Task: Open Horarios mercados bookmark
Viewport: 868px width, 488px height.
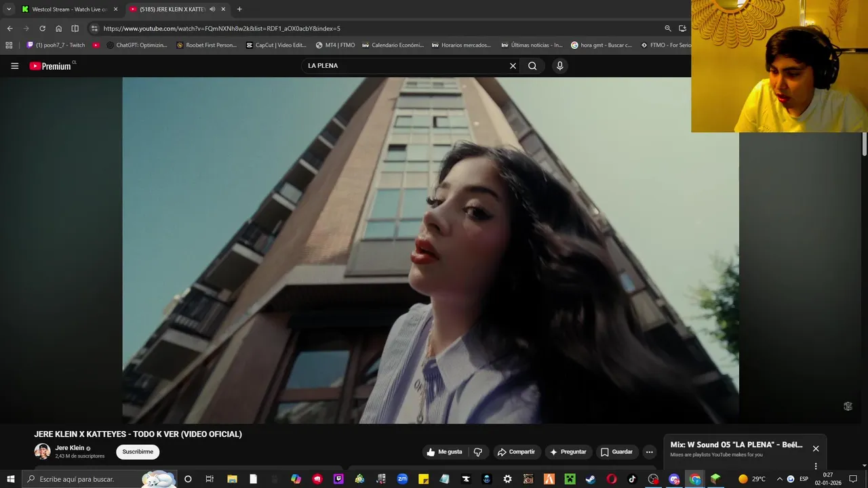Action: point(462,45)
